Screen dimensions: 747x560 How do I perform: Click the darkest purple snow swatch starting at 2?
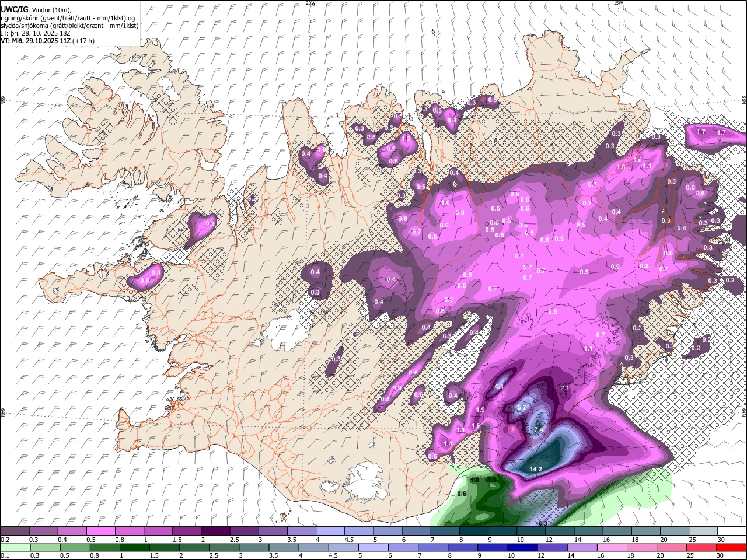215,531
